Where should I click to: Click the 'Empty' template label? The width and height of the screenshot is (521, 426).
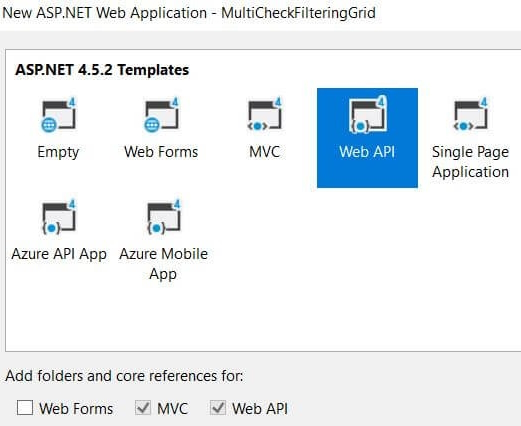58,153
